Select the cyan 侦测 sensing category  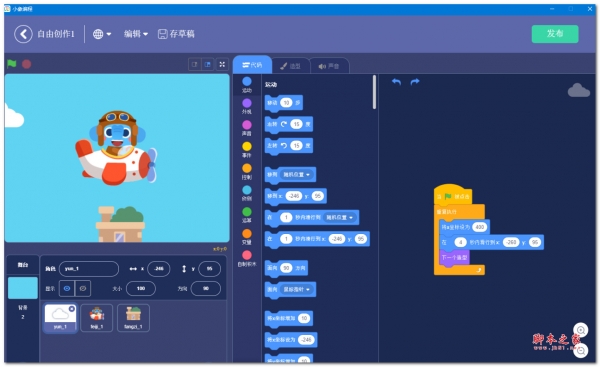click(247, 193)
